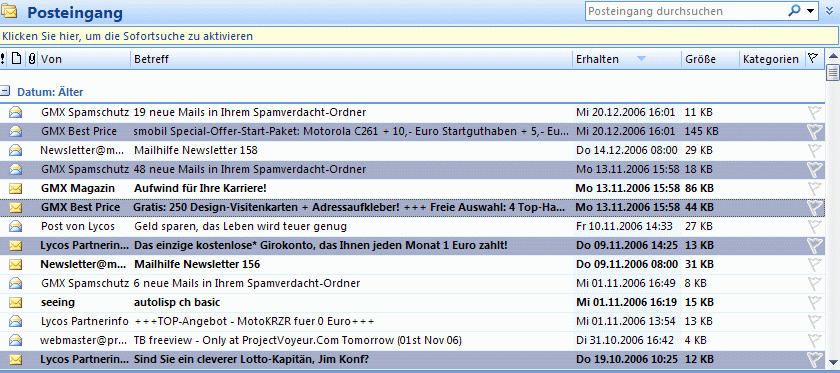The image size is (840, 373).
Task: Select Geld sparen, das Leben wird teuer subject
Action: click(240, 227)
